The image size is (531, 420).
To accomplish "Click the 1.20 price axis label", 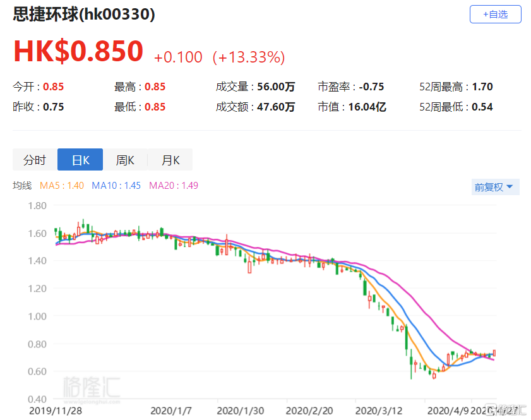I will [37, 289].
